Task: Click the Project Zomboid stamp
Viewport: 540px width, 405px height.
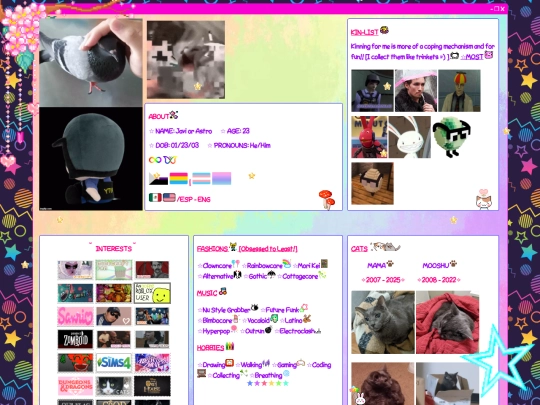Action: click(75, 339)
